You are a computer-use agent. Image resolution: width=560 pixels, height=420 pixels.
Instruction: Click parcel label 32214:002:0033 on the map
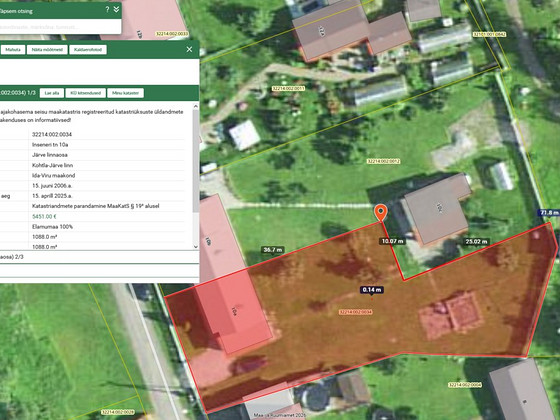click(172, 34)
